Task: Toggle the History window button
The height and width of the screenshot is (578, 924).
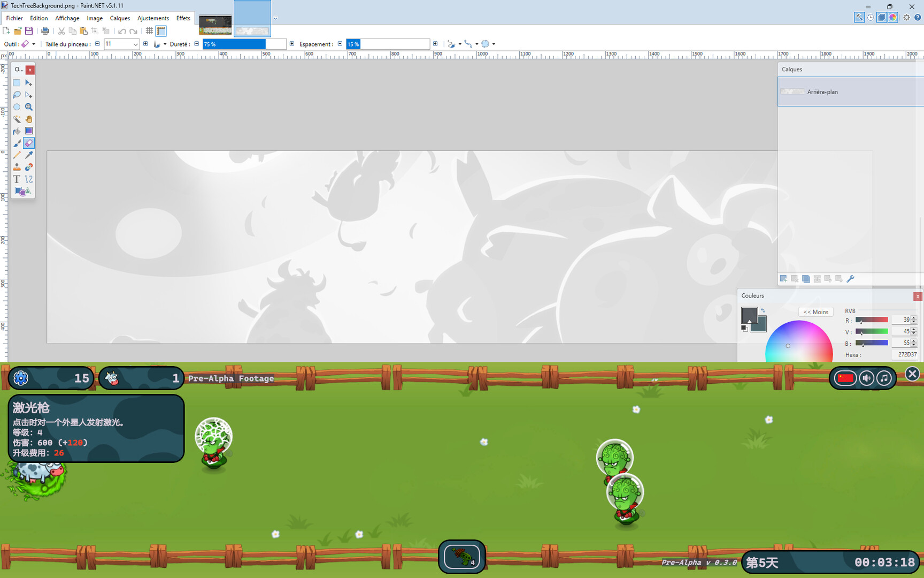Action: (871, 18)
